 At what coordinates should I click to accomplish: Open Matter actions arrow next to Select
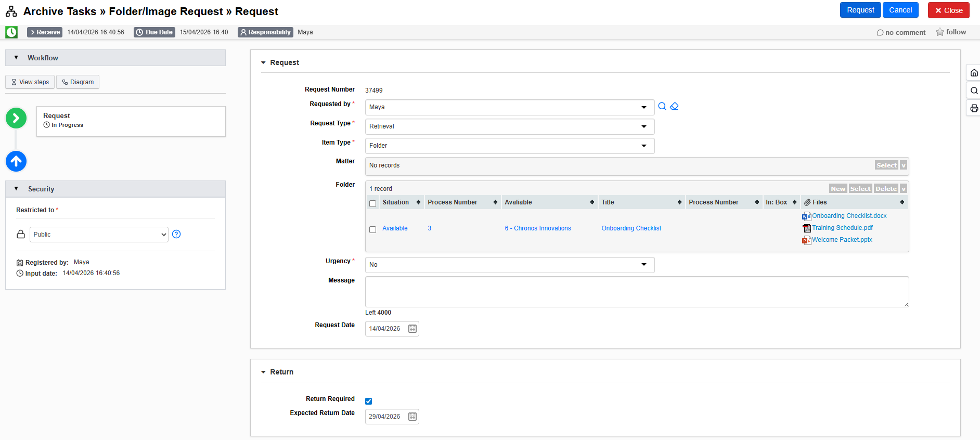pyautogui.click(x=904, y=165)
